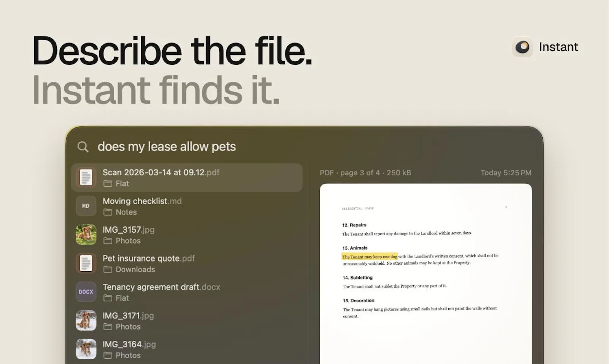Select the 'Tenancy agreement draft.docx' result

187,292
